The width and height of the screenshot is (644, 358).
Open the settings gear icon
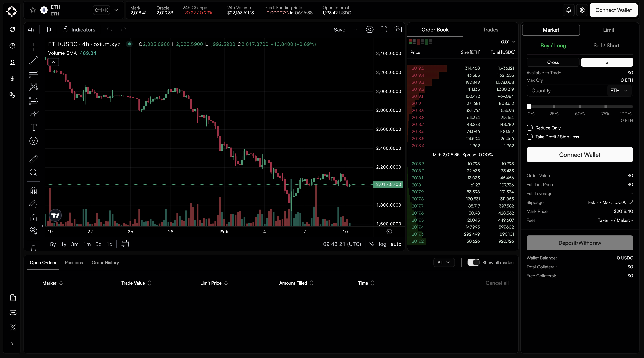[x=582, y=10]
